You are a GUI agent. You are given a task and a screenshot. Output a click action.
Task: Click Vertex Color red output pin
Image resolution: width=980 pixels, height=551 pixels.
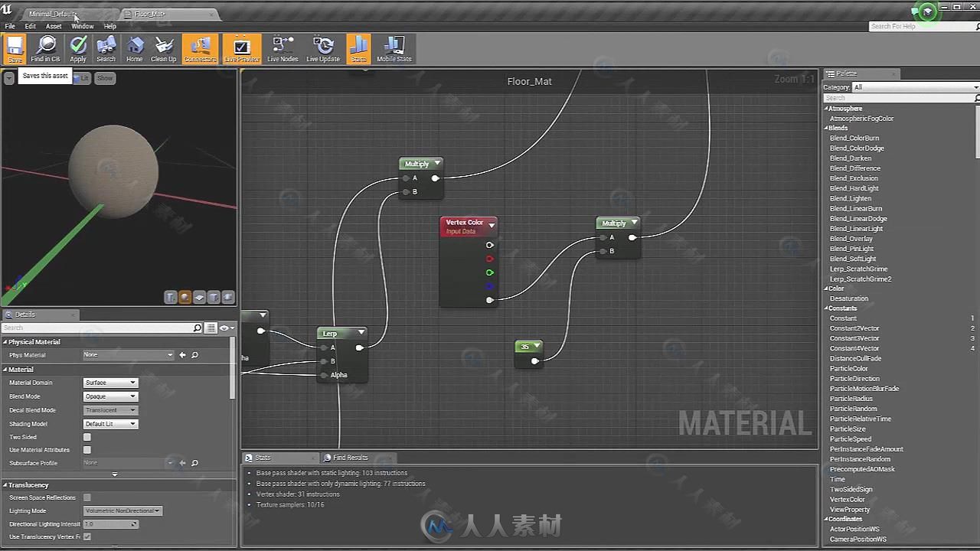click(489, 259)
